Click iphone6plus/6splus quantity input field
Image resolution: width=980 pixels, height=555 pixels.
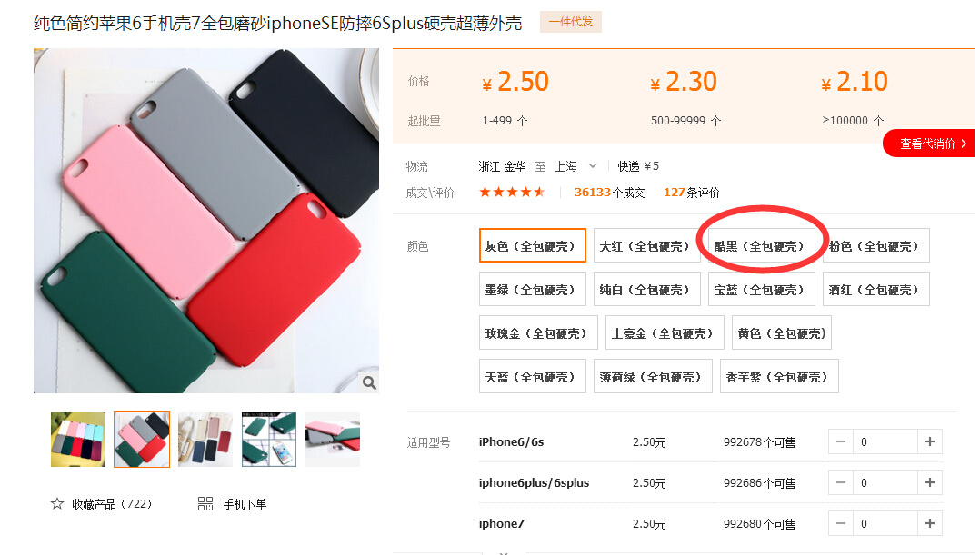click(885, 482)
